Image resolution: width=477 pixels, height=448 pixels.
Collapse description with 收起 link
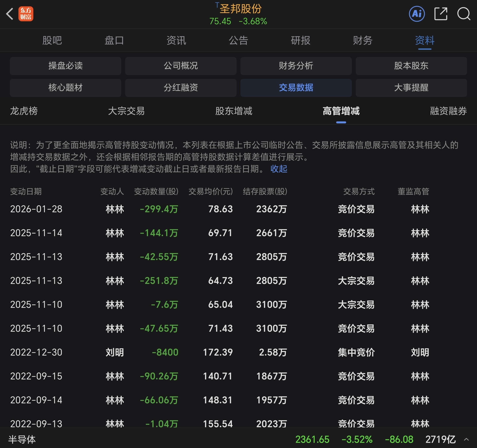[x=279, y=169]
